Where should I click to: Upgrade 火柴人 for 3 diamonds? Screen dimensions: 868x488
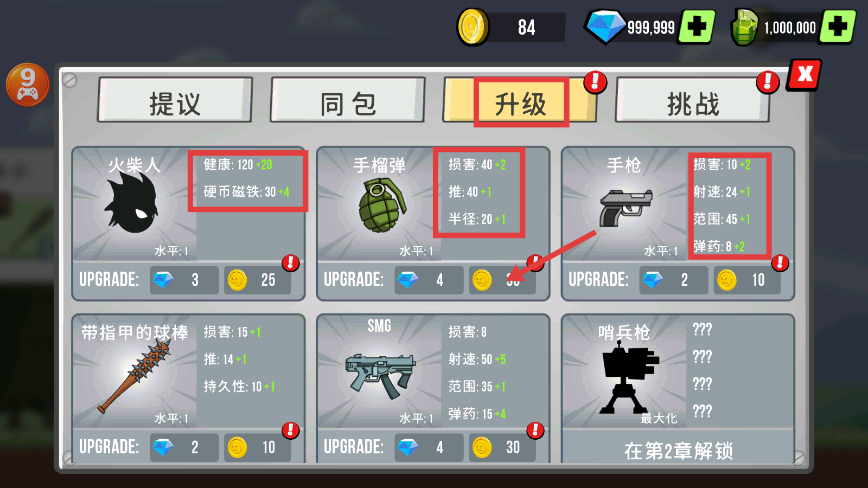[184, 280]
